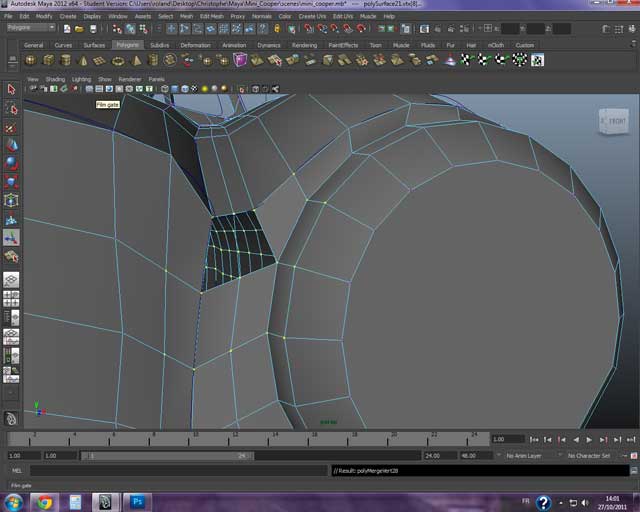The height and width of the screenshot is (512, 640).
Task: Toggle Snap to Curves
Action: point(322,29)
